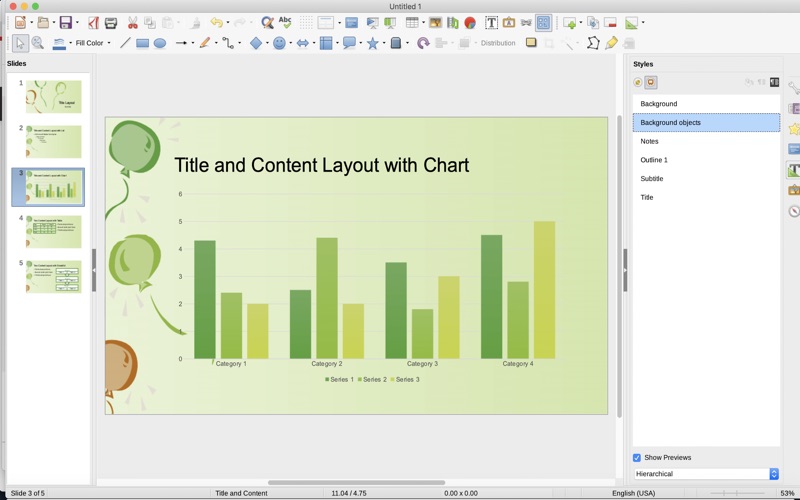Open slide 5 thumbnail
Image resolution: width=800 pixels, height=500 pixels.
point(54,277)
